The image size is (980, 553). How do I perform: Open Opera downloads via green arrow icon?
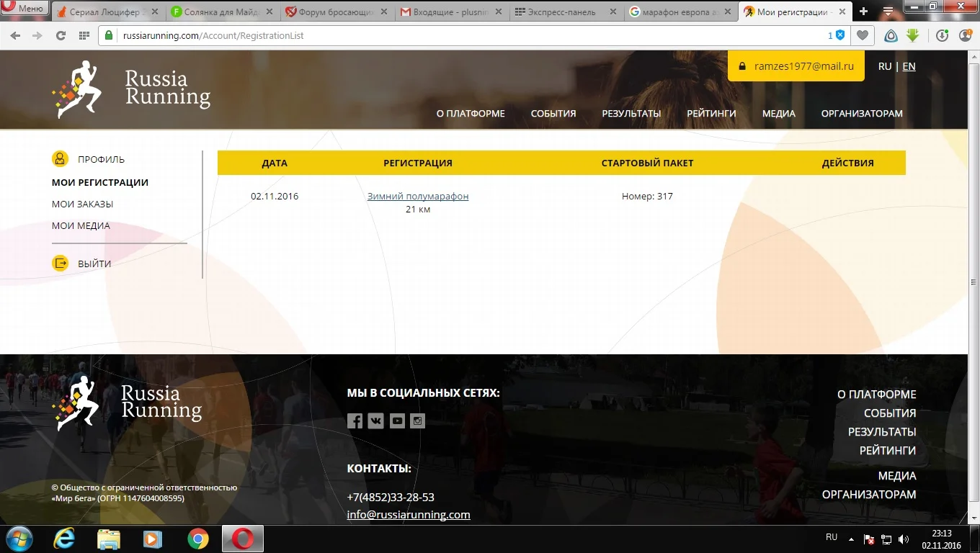(x=914, y=34)
